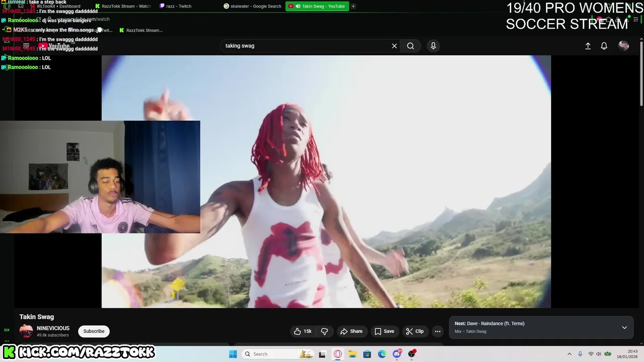The width and height of the screenshot is (644, 362).
Task: Click the 'Takin Swag' video title
Action: pos(37,317)
